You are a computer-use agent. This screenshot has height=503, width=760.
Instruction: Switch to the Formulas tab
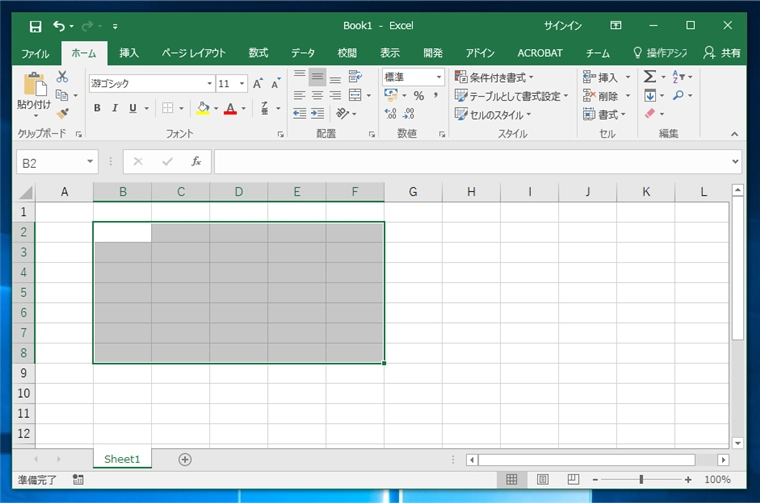pos(258,53)
